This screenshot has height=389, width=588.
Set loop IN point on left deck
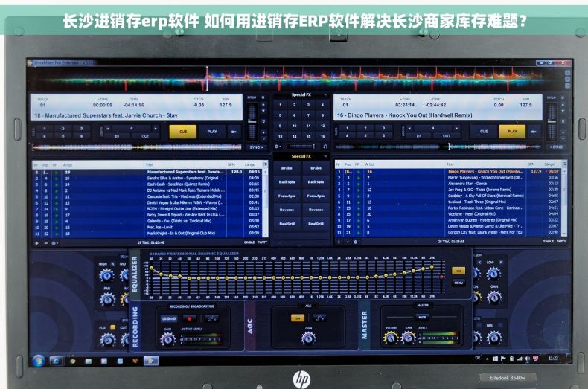click(x=117, y=136)
